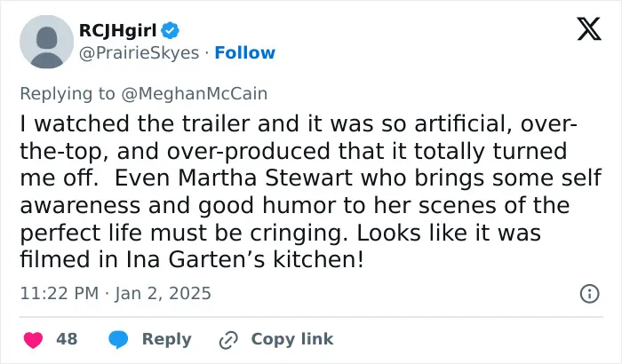Viewport: 622px width, 364px height.
Task: Open the @MeghanMcCain mention
Action: 195,94
